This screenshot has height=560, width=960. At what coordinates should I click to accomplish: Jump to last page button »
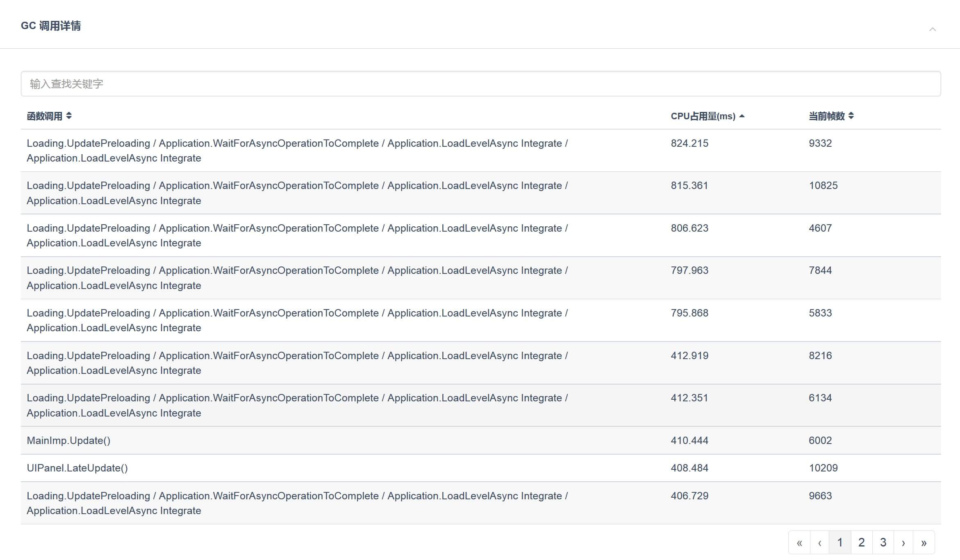point(924,543)
